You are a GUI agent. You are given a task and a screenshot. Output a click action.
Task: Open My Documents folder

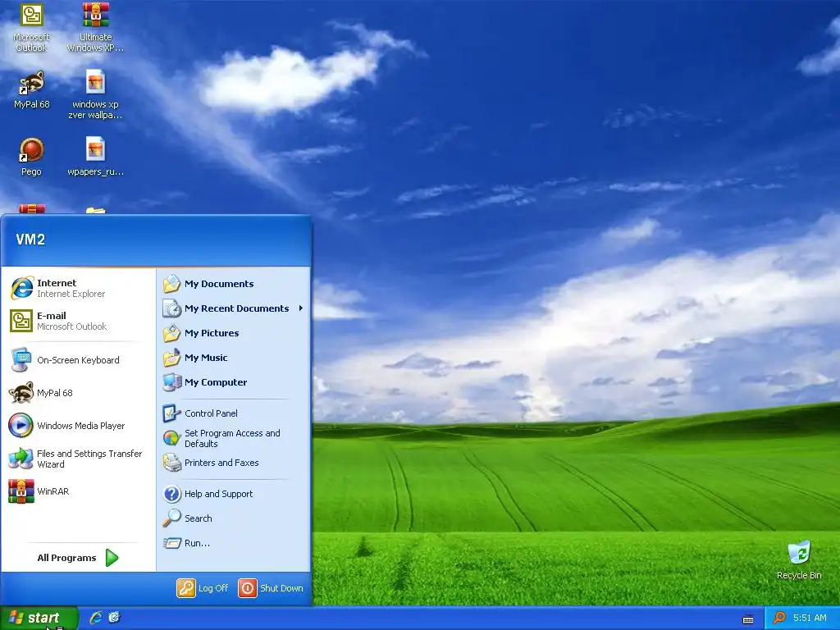[x=234, y=284]
